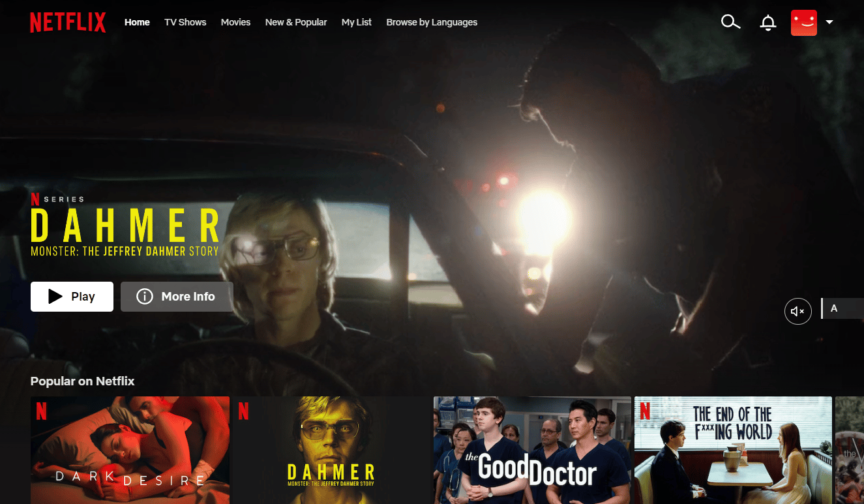
Task: Click the 'N SERIES' label above the Dahmer title
Action: pyautogui.click(x=57, y=199)
